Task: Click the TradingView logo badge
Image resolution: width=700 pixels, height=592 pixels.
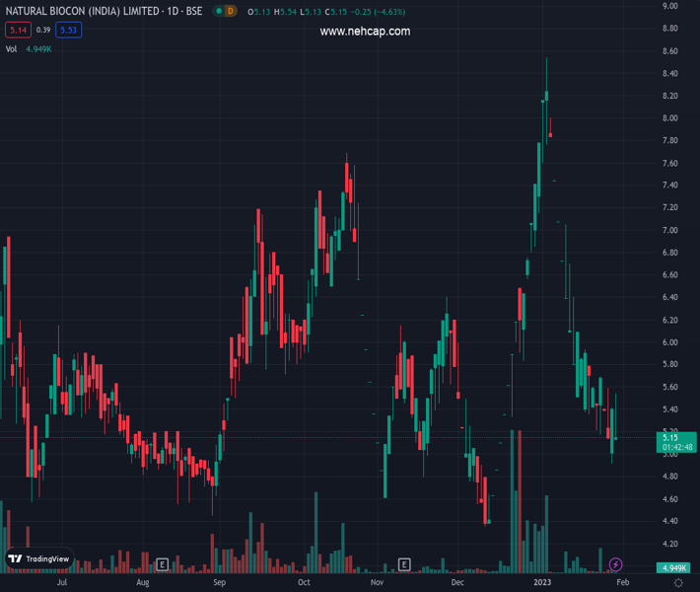Action: pos(39,558)
